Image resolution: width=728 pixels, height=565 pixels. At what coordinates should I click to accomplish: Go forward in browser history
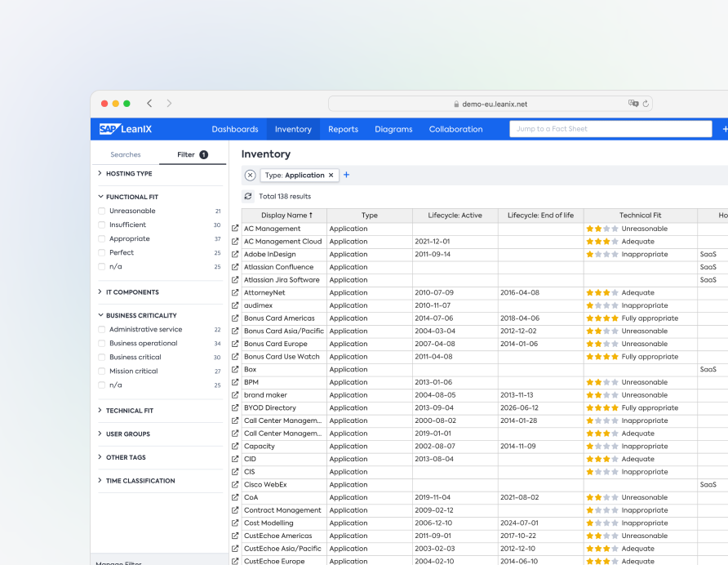pyautogui.click(x=169, y=103)
